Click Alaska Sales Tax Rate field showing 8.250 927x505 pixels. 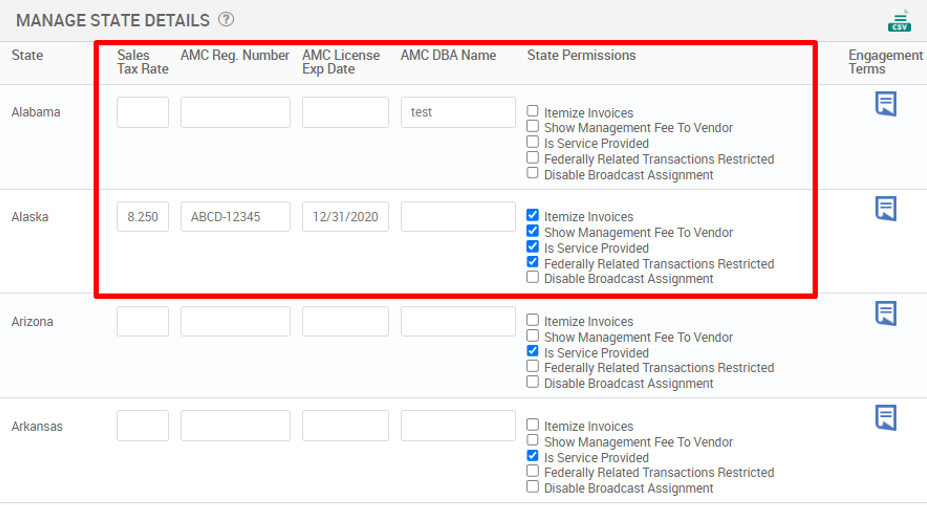coord(142,216)
